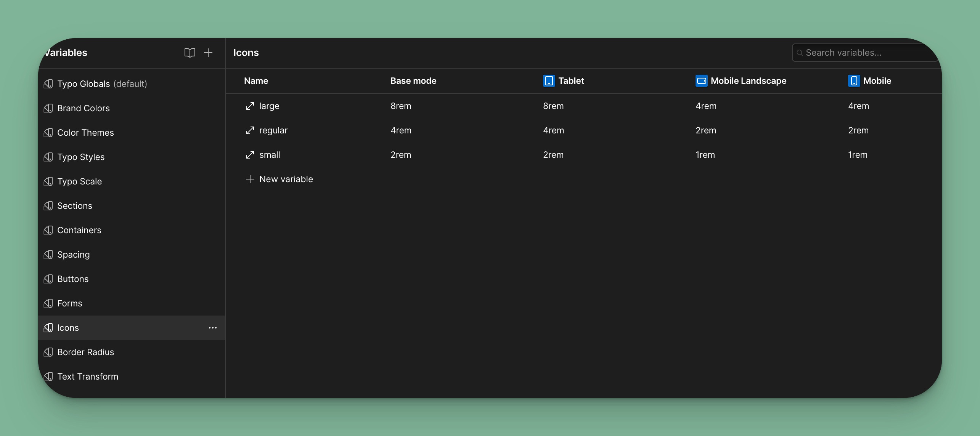Click the size icon beside large variable
980x436 pixels.
coord(250,106)
